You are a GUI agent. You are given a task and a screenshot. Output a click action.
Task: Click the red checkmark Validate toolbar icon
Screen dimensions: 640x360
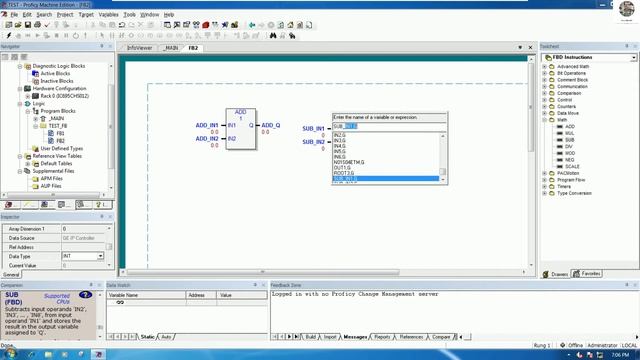coord(47,25)
